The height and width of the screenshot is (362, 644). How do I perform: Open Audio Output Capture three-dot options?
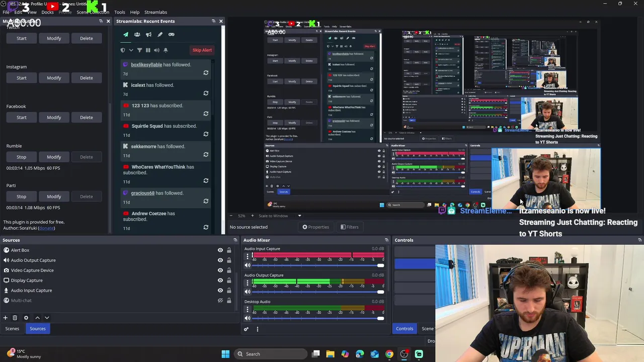247,283
